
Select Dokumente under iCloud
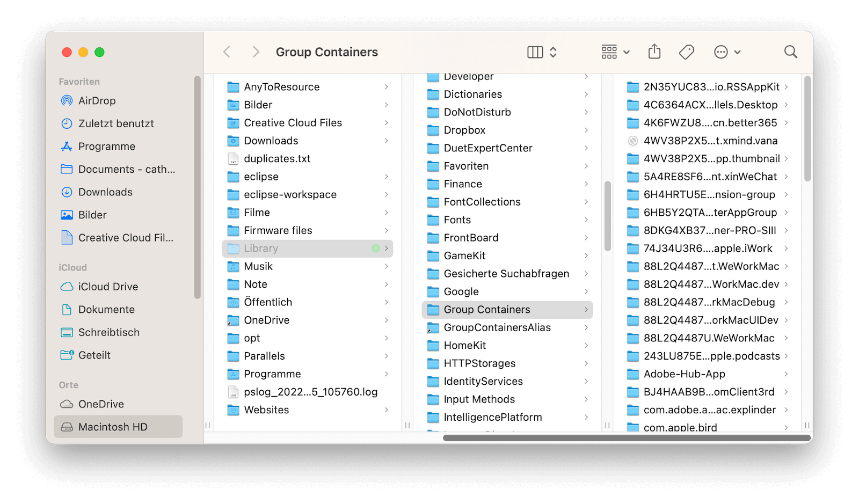coord(118,310)
